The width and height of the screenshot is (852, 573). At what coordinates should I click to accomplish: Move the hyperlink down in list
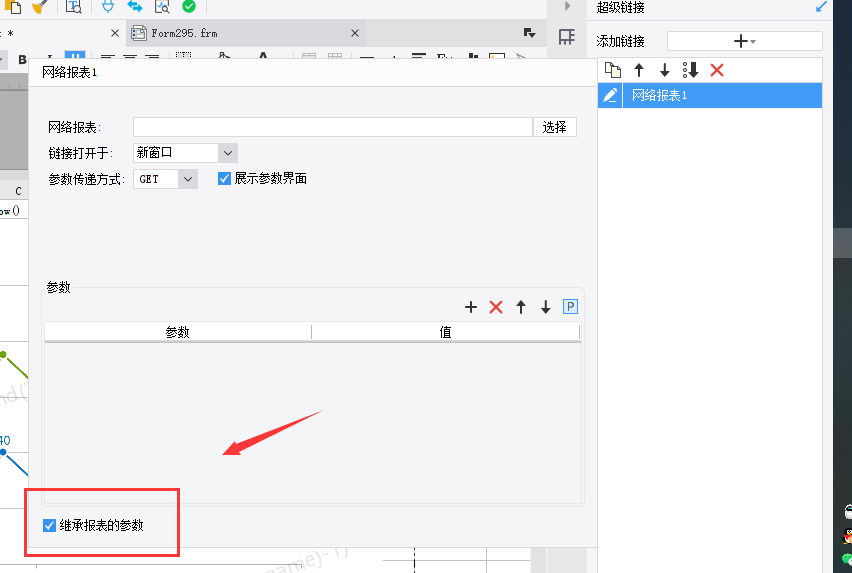pos(665,70)
